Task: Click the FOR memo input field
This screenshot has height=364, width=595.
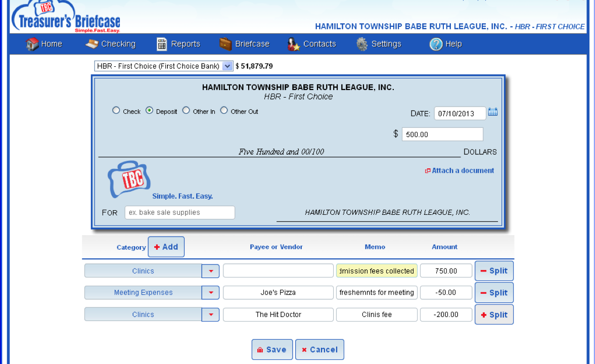Action: coord(180,212)
